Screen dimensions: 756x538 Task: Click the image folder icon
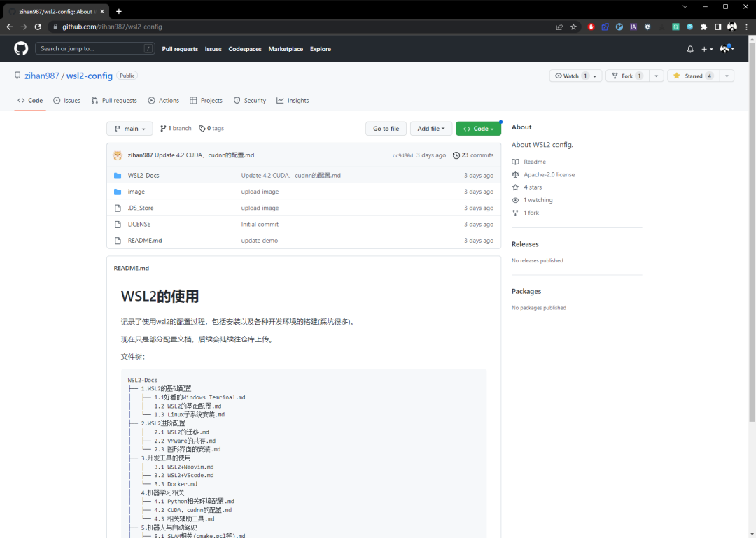(118, 192)
